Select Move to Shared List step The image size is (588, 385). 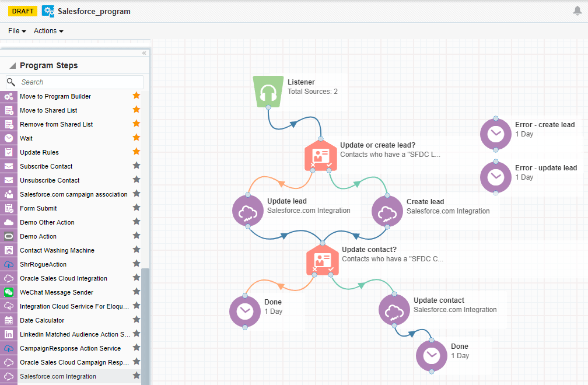click(x=48, y=110)
